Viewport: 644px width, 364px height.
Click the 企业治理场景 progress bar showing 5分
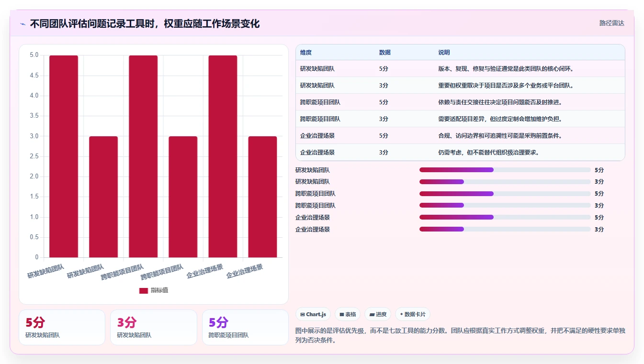point(505,217)
